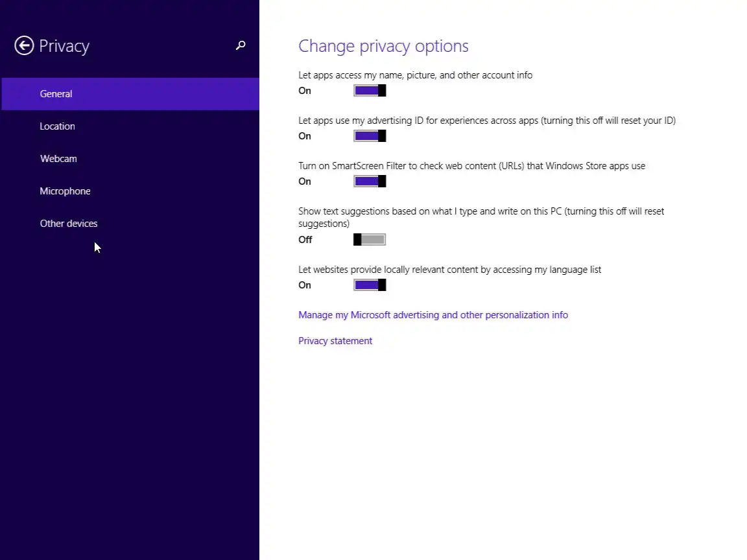Enable the text suggestions toggle
The width and height of the screenshot is (747, 560).
tap(370, 240)
